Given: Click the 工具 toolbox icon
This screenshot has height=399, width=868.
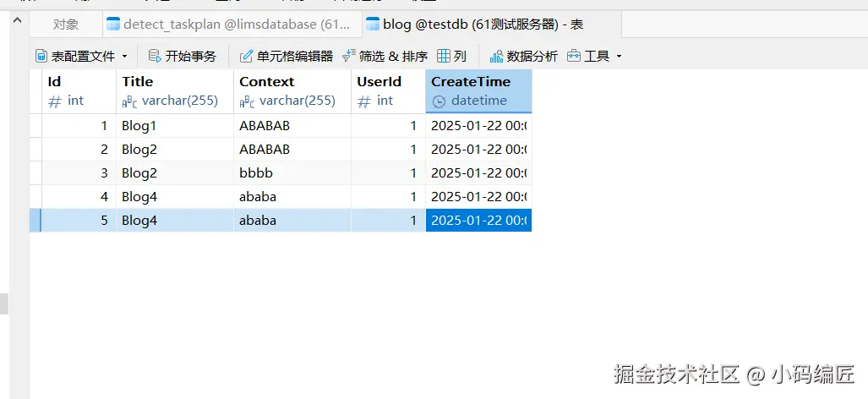Looking at the screenshot, I should click(574, 57).
